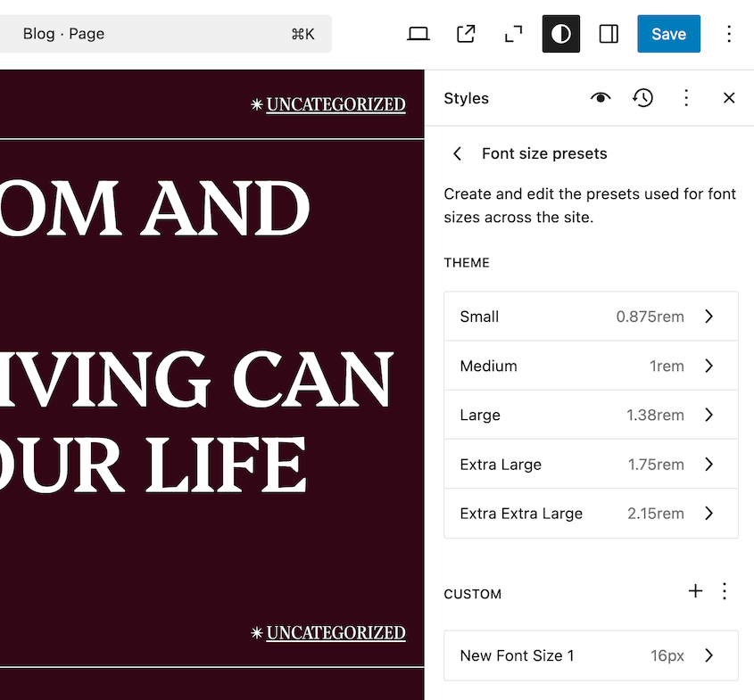Toggle the Settings sidebar icon
The height and width of the screenshot is (700, 754).
point(609,34)
